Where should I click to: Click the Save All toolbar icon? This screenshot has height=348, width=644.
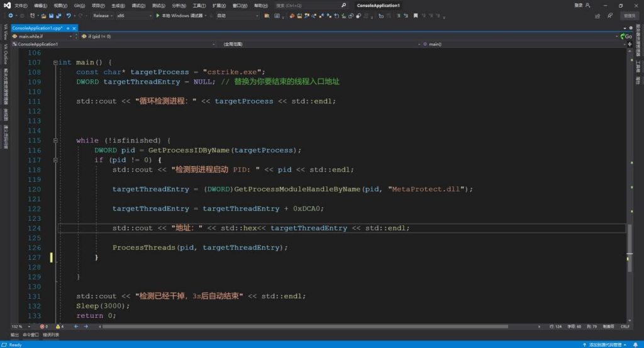point(58,15)
